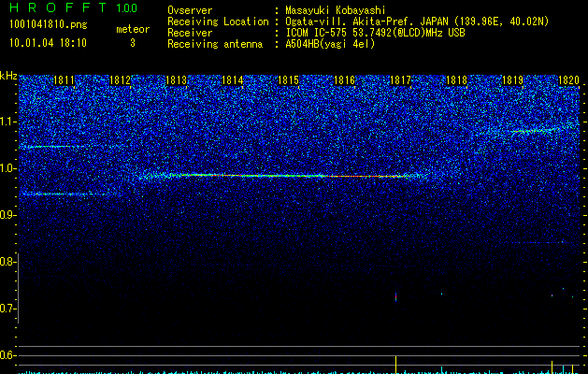Click the 1.0 kHz axis label
This screenshot has height=374, width=588.
(8, 168)
